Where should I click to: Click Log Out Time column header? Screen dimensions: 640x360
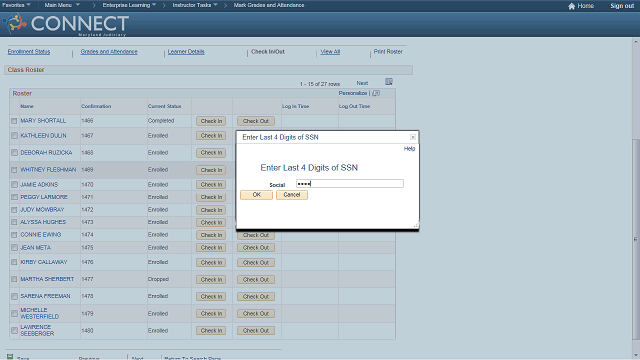click(x=354, y=106)
